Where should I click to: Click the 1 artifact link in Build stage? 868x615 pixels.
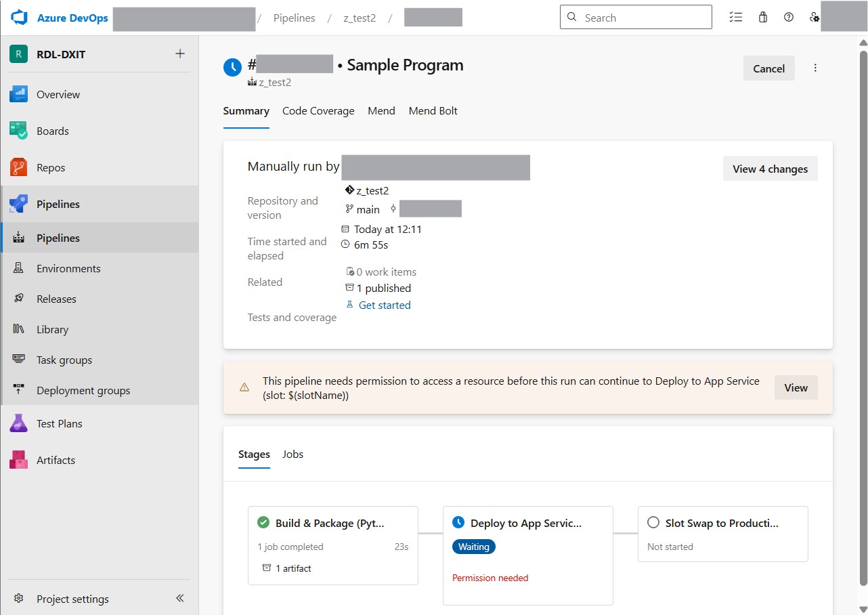click(293, 568)
